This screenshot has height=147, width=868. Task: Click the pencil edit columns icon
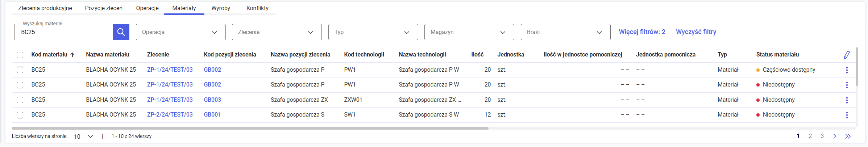coord(847,55)
